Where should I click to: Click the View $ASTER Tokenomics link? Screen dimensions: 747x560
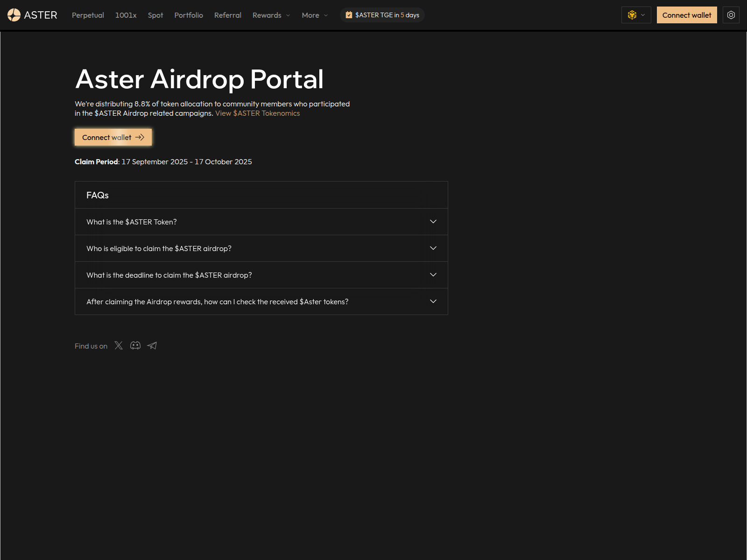coord(257,113)
